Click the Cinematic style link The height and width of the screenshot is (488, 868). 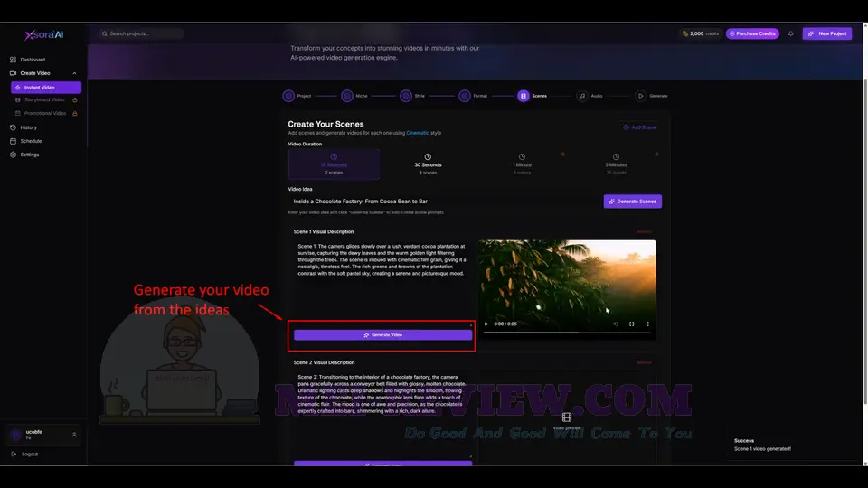tap(418, 133)
